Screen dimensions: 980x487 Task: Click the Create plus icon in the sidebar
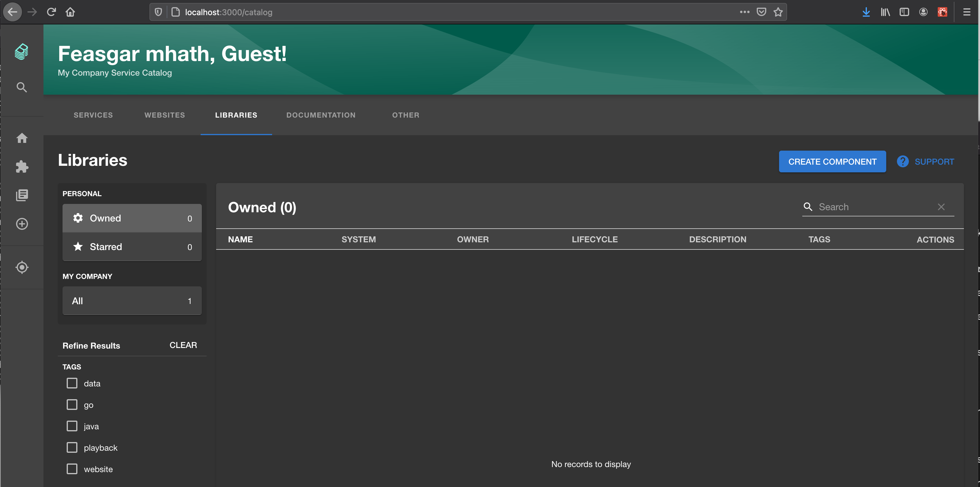[22, 224]
